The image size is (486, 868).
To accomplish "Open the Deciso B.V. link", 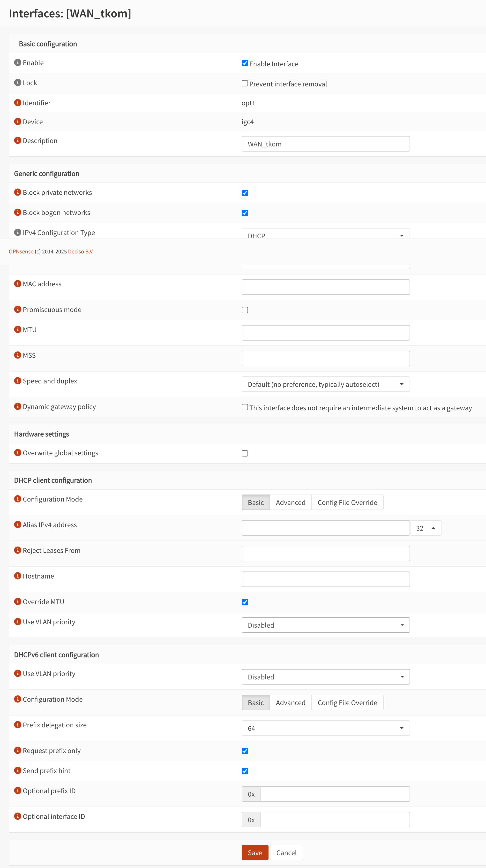I will click(x=81, y=251).
